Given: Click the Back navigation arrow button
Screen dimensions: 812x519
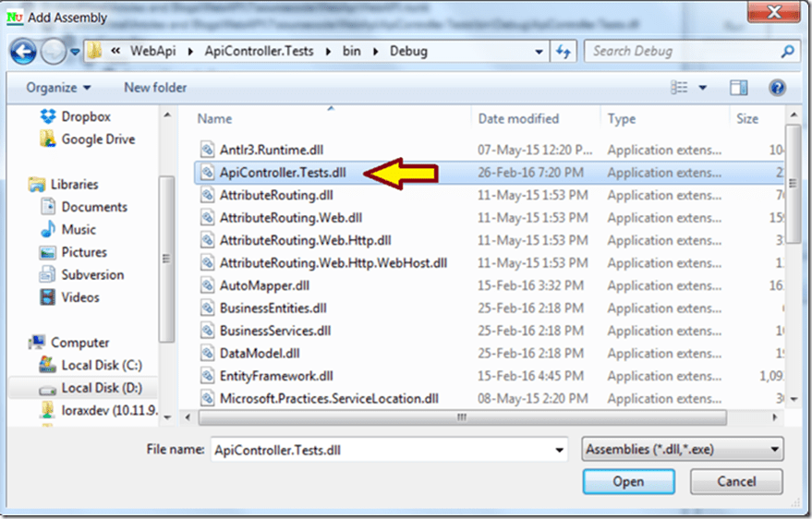Looking at the screenshot, I should tap(24, 52).
